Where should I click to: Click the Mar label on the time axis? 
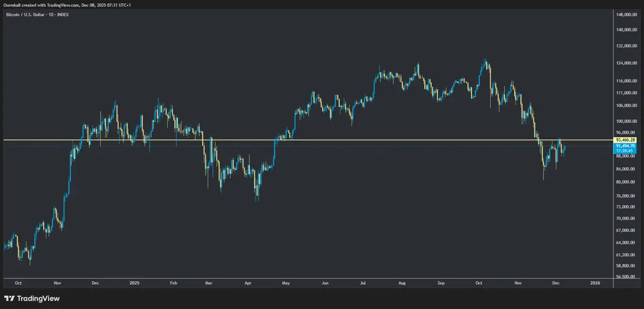tap(209, 282)
